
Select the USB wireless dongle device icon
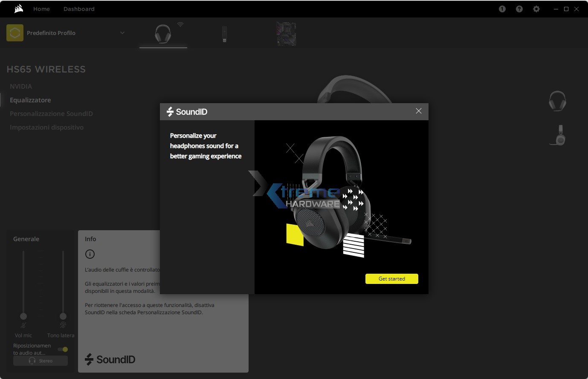tap(224, 34)
